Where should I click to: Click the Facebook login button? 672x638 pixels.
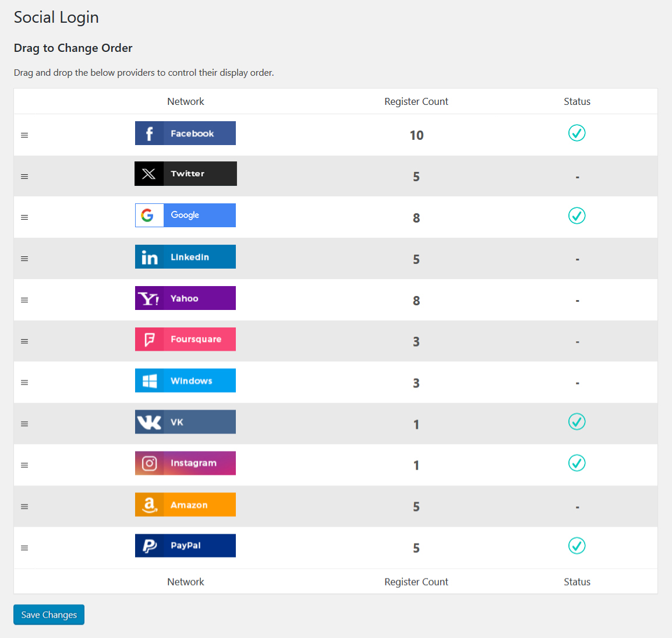tap(185, 133)
